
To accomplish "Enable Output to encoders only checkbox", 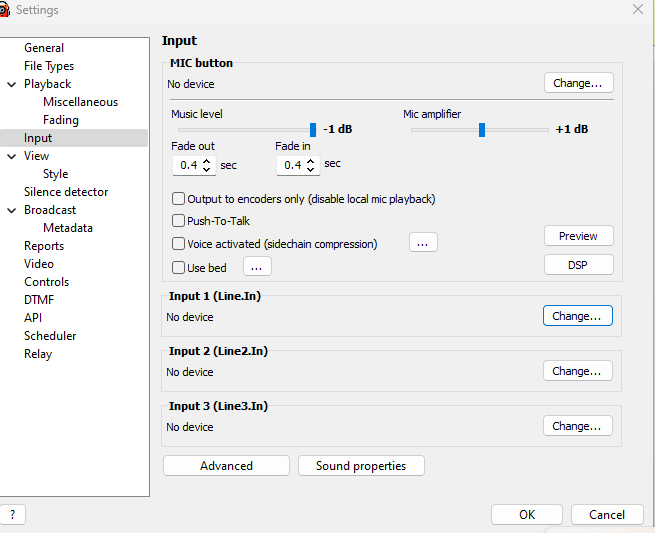I will (x=179, y=199).
